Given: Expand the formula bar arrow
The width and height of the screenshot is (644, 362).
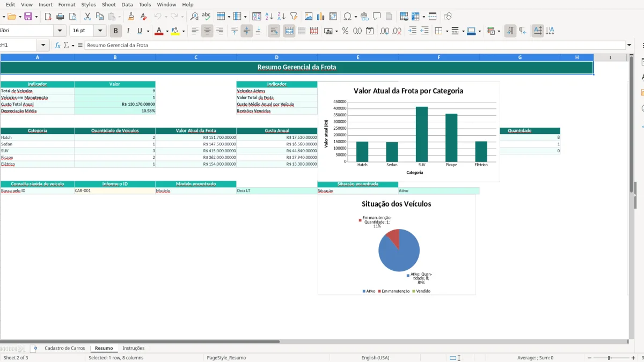Looking at the screenshot, I should click(x=629, y=45).
